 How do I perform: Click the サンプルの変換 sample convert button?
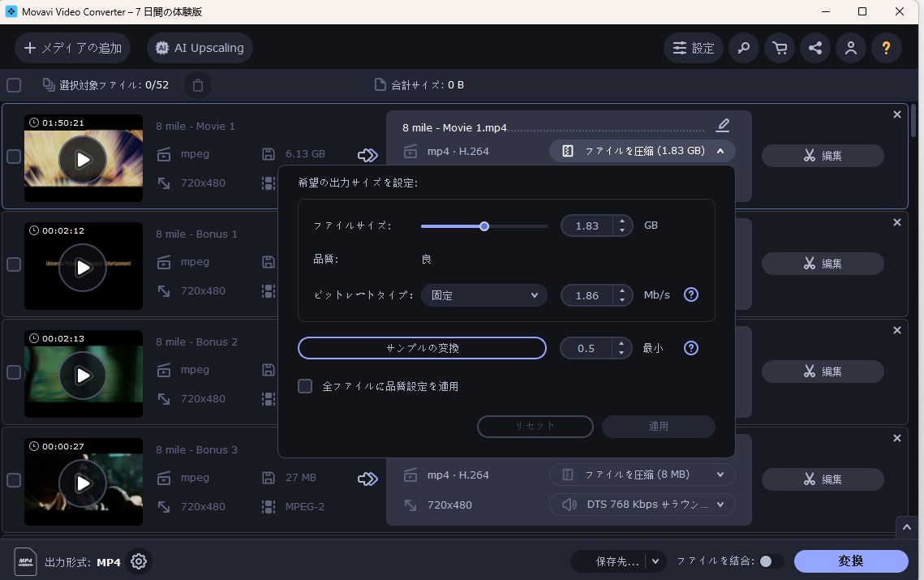coord(422,348)
